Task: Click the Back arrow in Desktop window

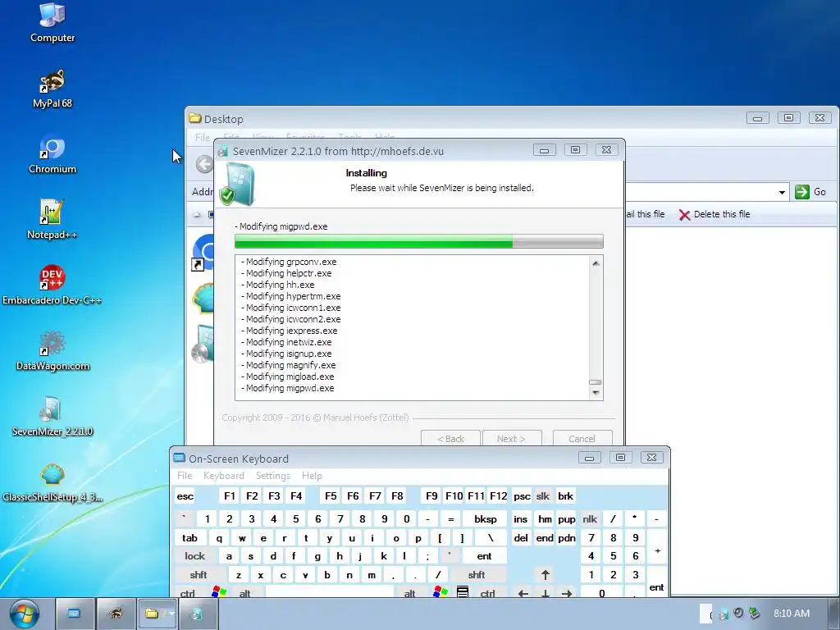Action: [x=204, y=164]
